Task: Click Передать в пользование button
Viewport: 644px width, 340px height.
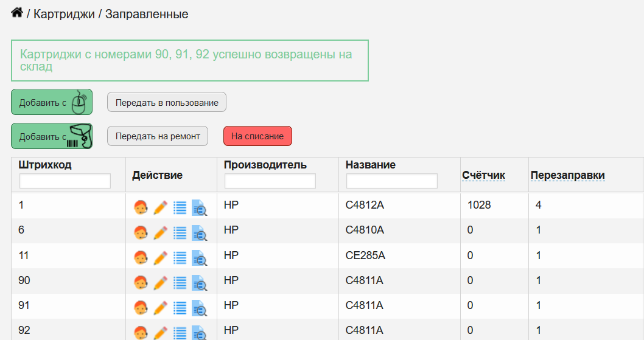Action: click(167, 102)
